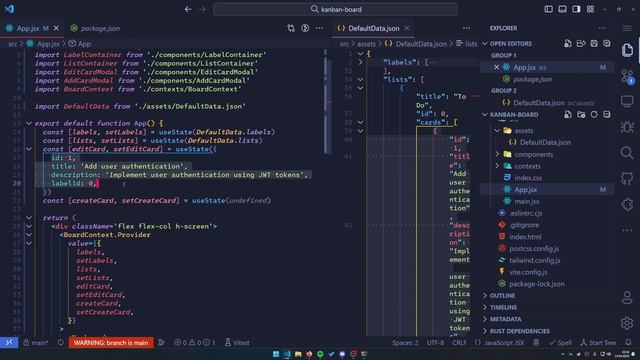
Task: Select DefaultData.json in Open Editors Group 2
Action: pyautogui.click(x=539, y=103)
